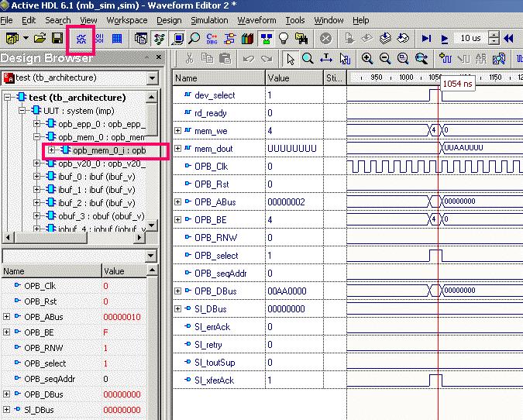This screenshot has width=523, height=420.
Task: Expand the OPB_DBus signal in the waveform list
Action: pos(177,291)
